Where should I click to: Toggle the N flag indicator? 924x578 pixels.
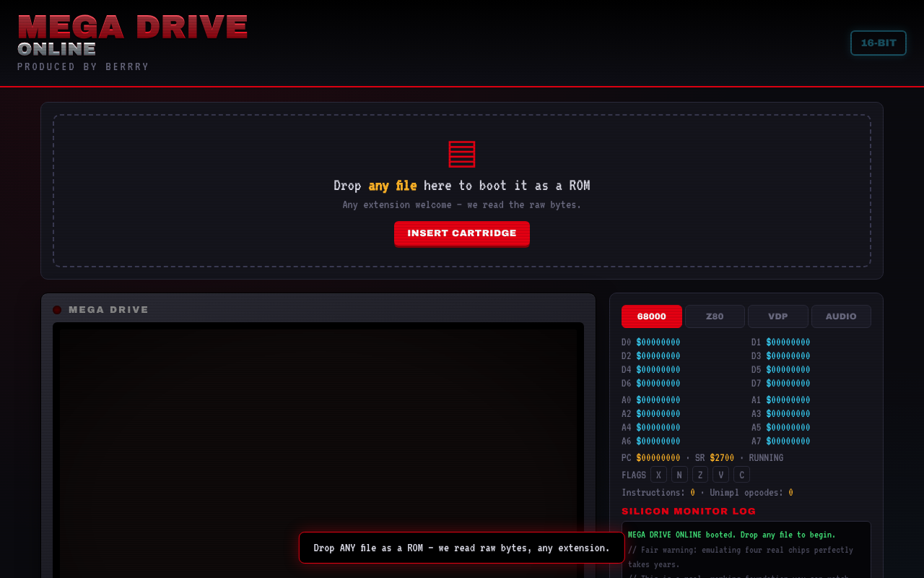pos(679,475)
